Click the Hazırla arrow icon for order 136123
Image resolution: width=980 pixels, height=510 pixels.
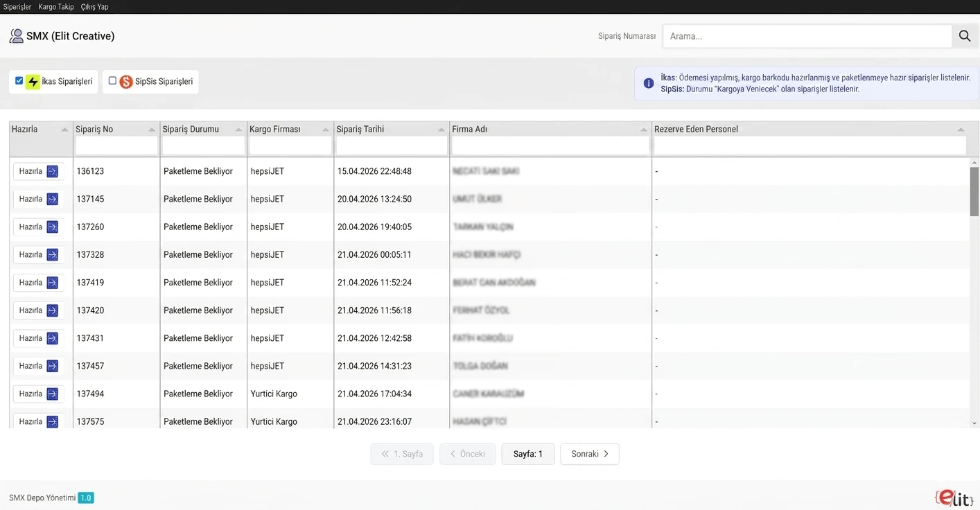[x=53, y=171]
